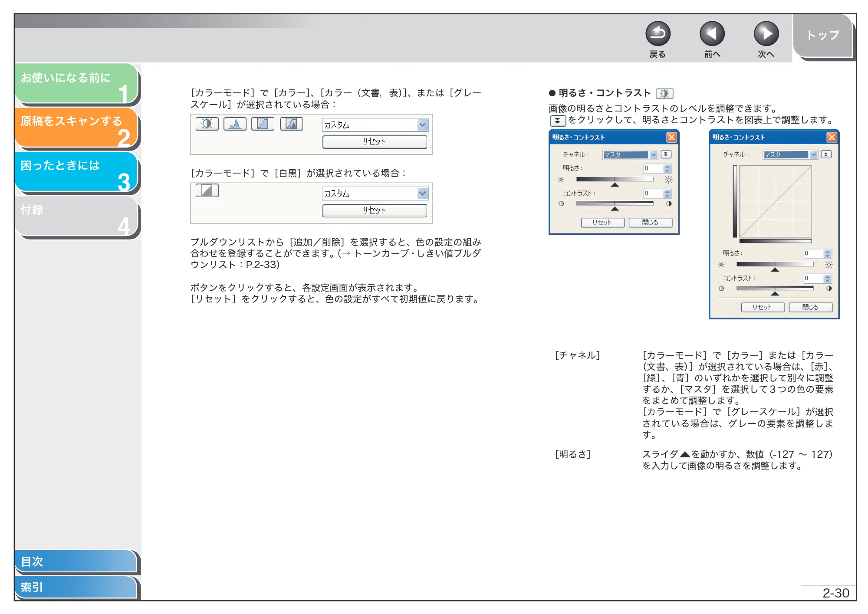Open chapter 4 付録
868x614 pixels.
click(76, 216)
